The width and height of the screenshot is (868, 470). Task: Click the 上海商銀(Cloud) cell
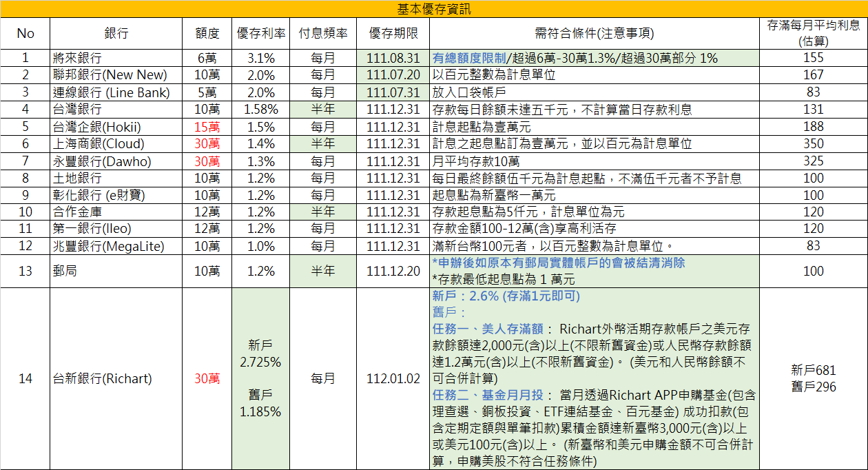[116, 144]
